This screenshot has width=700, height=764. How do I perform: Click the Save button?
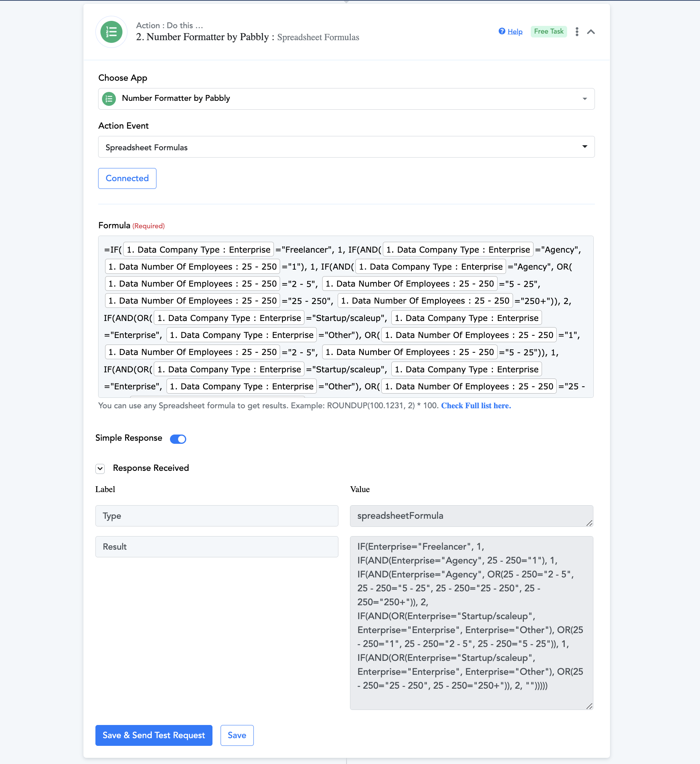click(x=237, y=735)
